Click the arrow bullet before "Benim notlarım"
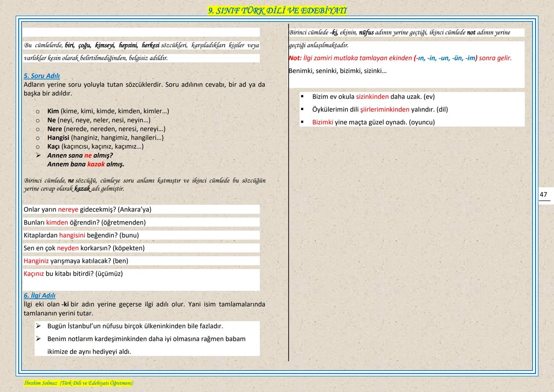 pos(38,339)
